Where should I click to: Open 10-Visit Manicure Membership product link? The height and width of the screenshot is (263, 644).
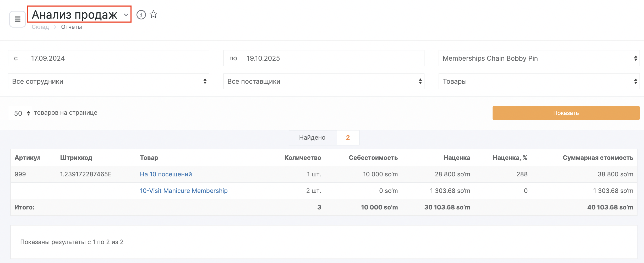[x=183, y=191]
